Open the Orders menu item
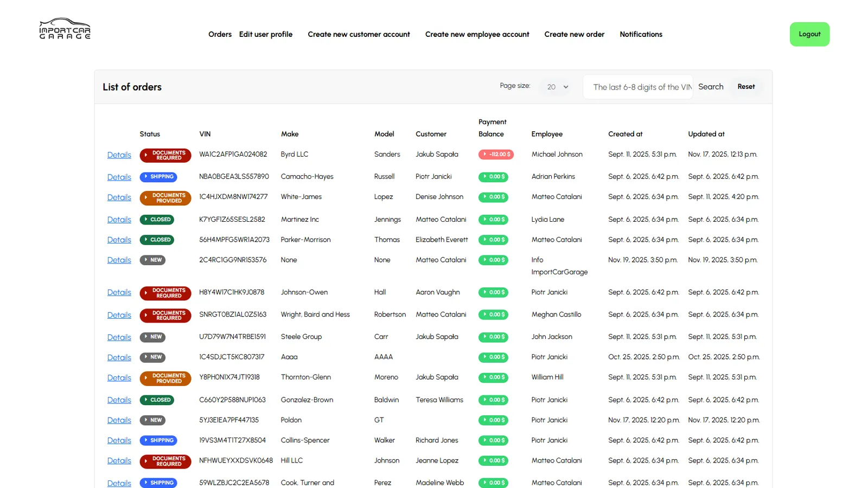The width and height of the screenshot is (868, 488). tap(220, 34)
